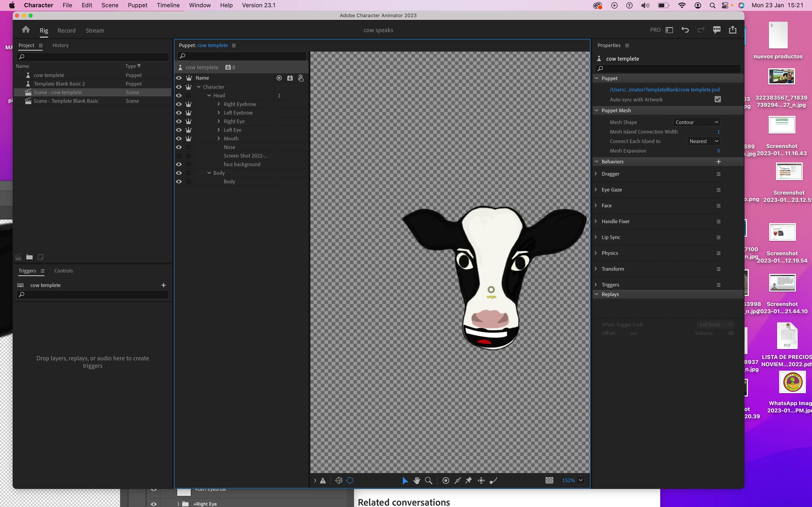Click the warning triangle icon

(x=323, y=480)
